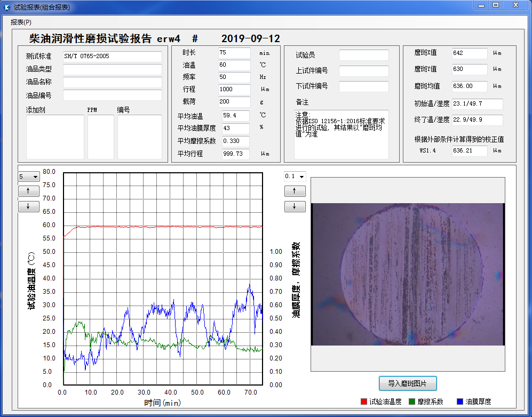Click the down arrow under the 0.1 dropdown
This screenshot has width=532, height=417.
tap(295, 206)
